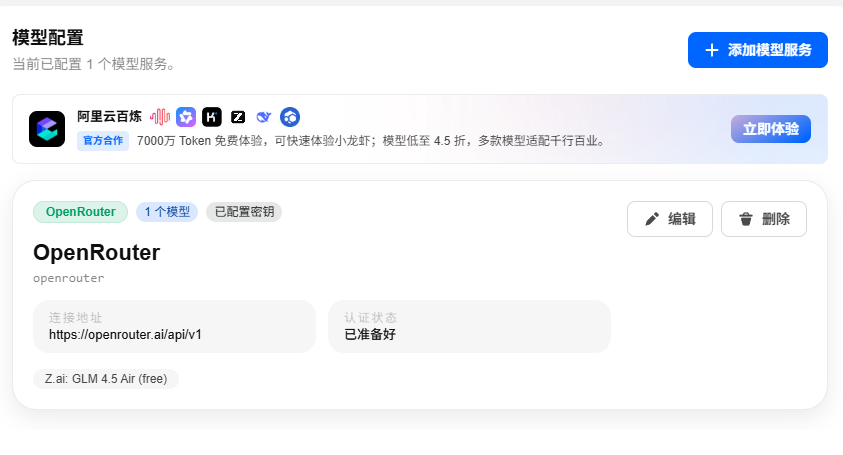This screenshot has height=455, width=843.
Task: Click the black Kimi K icon
Action: [x=211, y=117]
